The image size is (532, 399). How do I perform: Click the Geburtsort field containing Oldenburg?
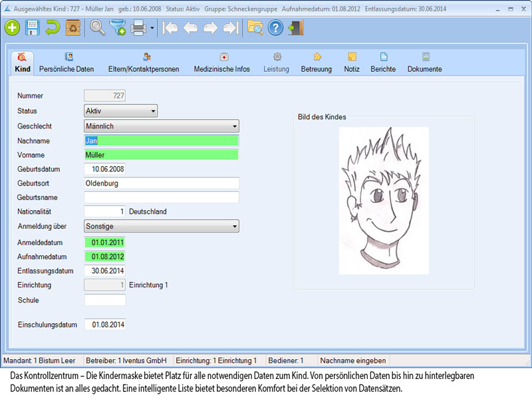[162, 183]
